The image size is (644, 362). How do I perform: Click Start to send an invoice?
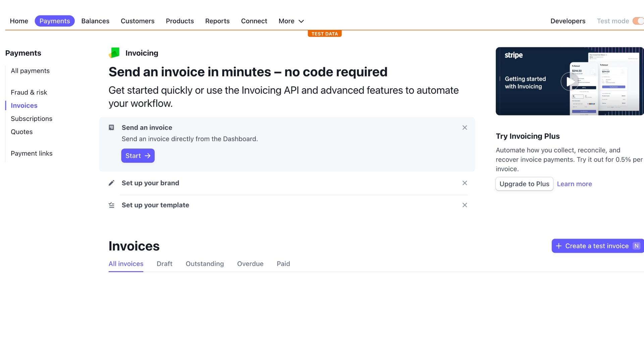(138, 156)
